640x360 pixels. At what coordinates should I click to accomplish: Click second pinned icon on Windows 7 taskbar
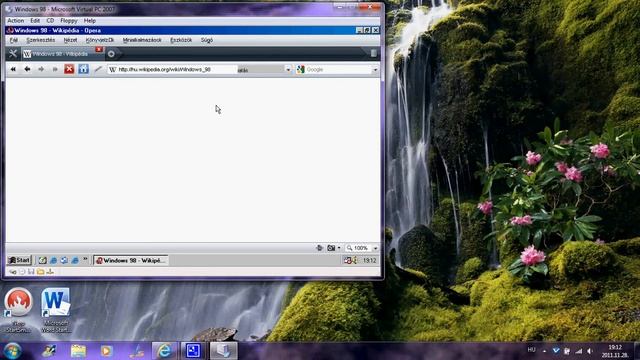coord(49,351)
